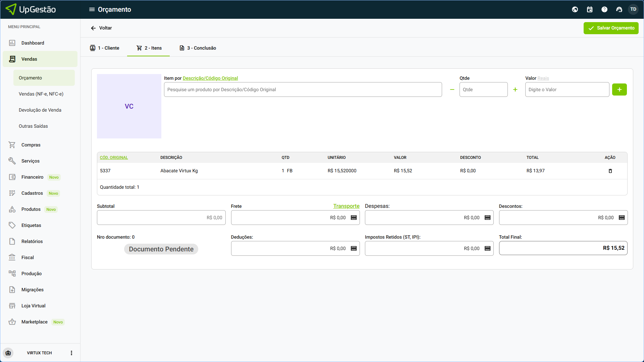Open calculator icon in Descontos field
The height and width of the screenshot is (362, 644).
(622, 218)
